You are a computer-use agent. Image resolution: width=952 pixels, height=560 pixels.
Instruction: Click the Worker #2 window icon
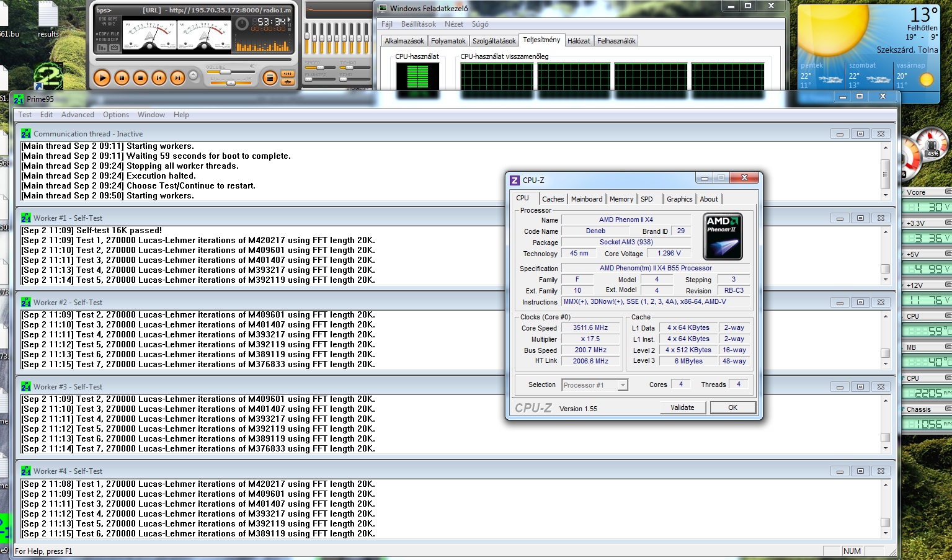pos(26,302)
